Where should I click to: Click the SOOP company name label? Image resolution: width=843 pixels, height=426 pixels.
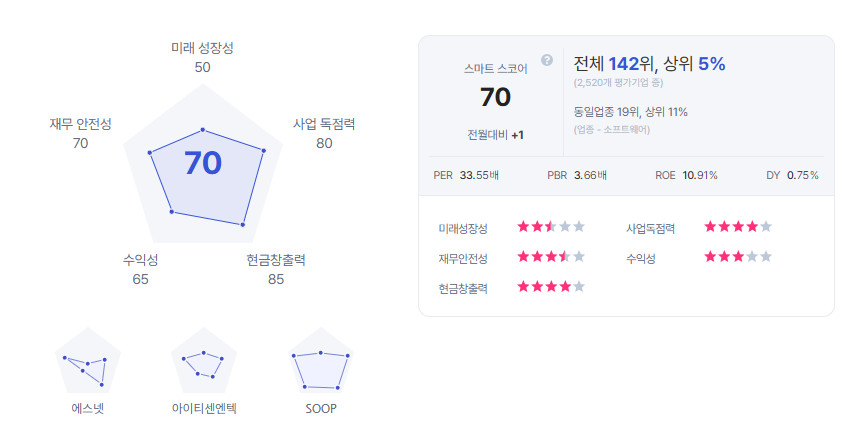(321, 408)
